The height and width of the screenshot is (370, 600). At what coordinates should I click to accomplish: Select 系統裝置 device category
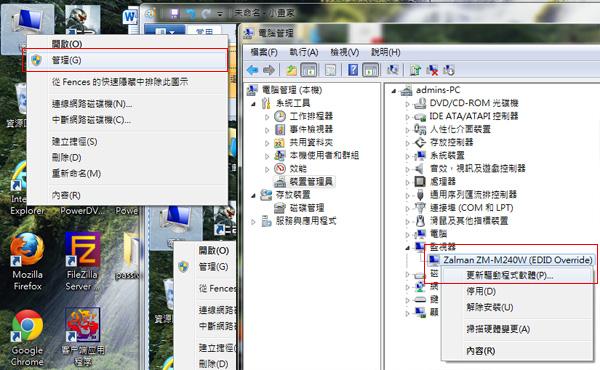pos(447,155)
